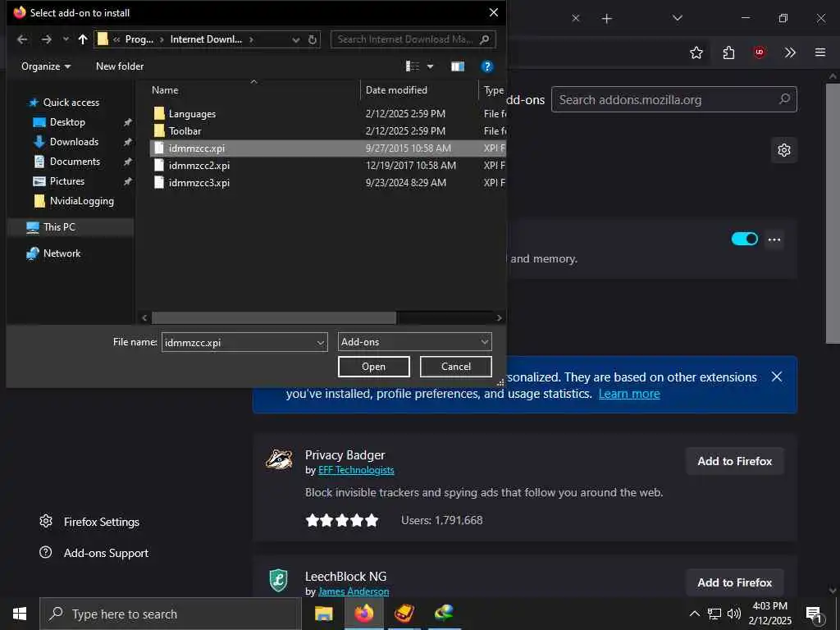Go back in the file dialog
This screenshot has width=840, height=630.
point(22,39)
